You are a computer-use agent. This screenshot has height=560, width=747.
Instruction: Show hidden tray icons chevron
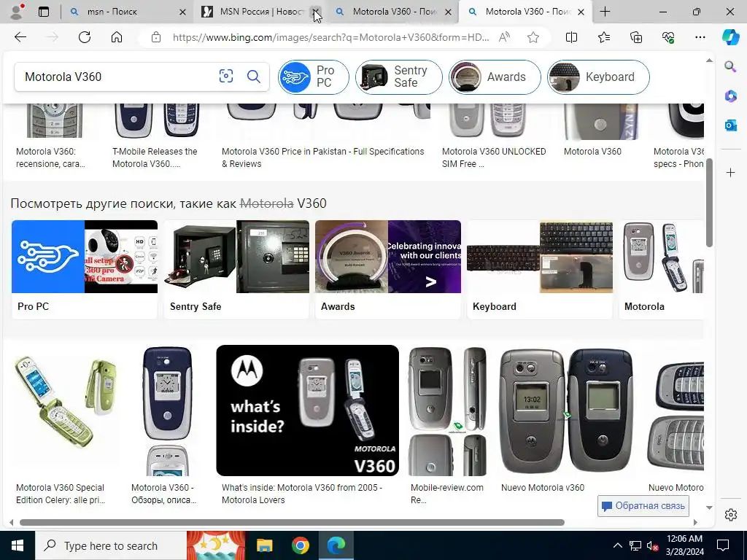pyautogui.click(x=617, y=545)
